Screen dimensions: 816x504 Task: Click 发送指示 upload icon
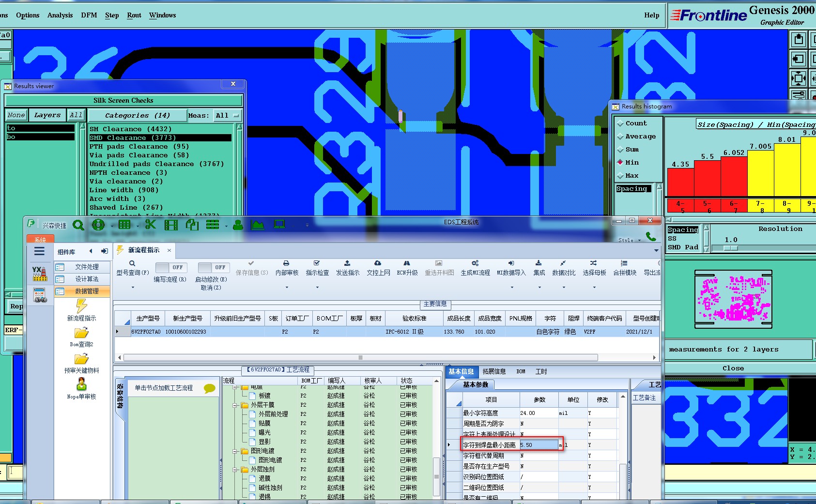[347, 263]
